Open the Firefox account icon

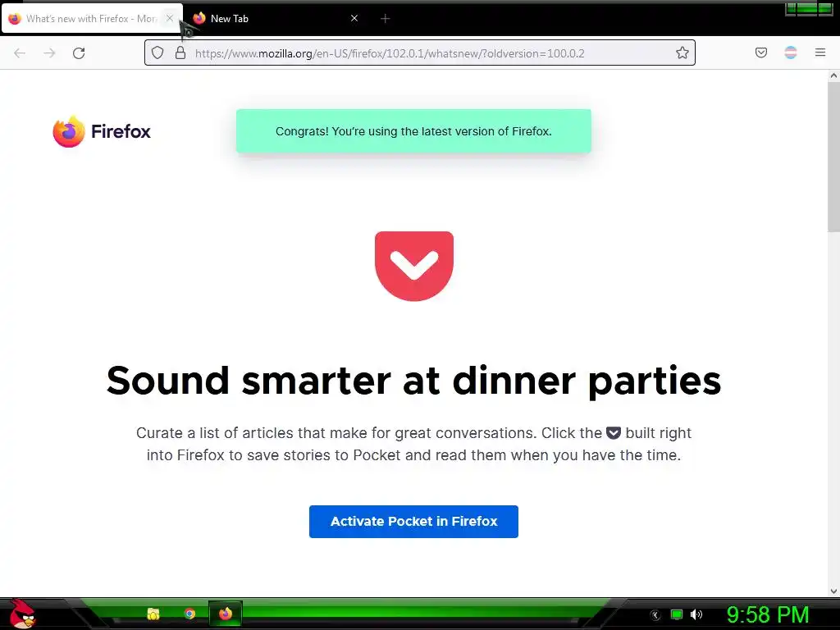click(x=791, y=52)
